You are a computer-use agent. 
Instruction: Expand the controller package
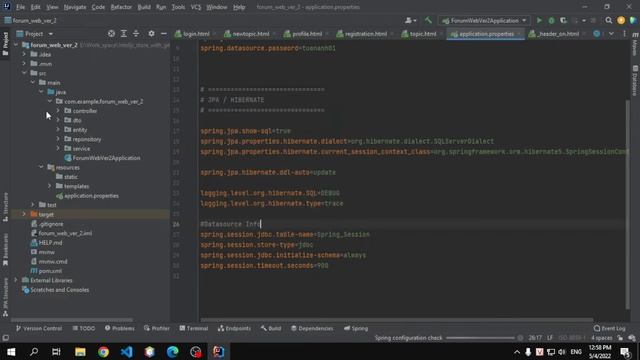[x=58, y=111]
